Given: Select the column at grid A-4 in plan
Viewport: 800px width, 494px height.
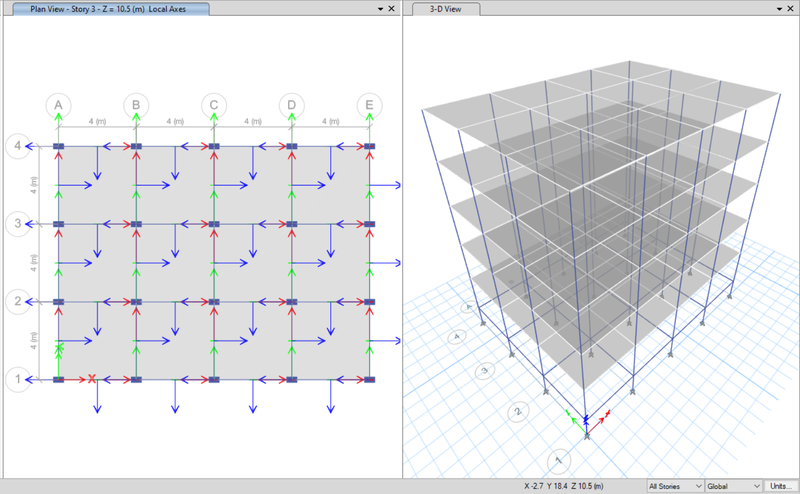Looking at the screenshot, I should point(59,146).
